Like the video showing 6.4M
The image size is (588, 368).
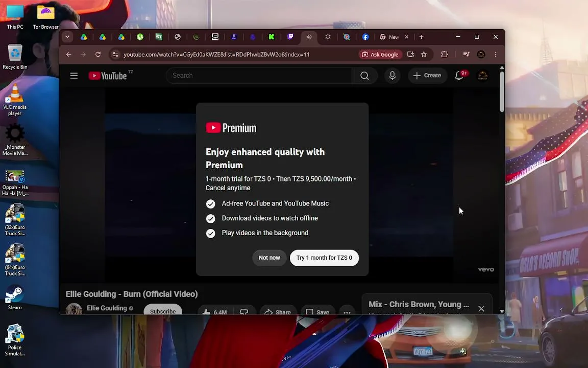(215, 312)
